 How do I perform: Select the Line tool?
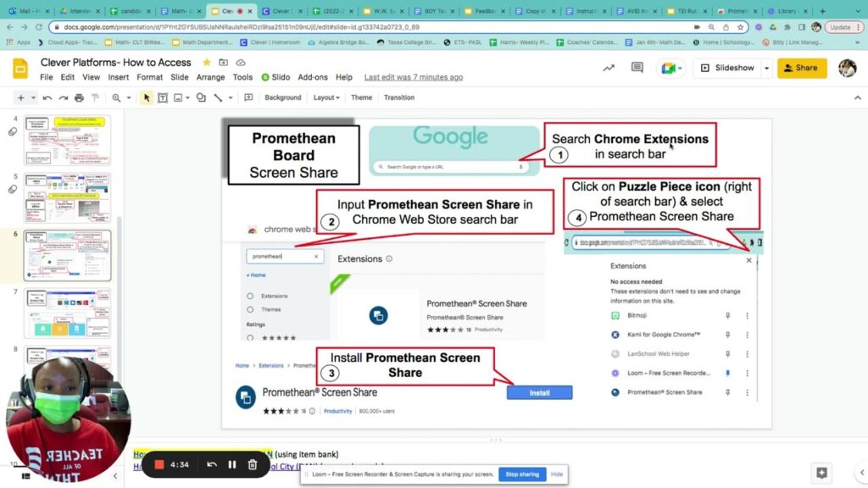(x=218, y=98)
